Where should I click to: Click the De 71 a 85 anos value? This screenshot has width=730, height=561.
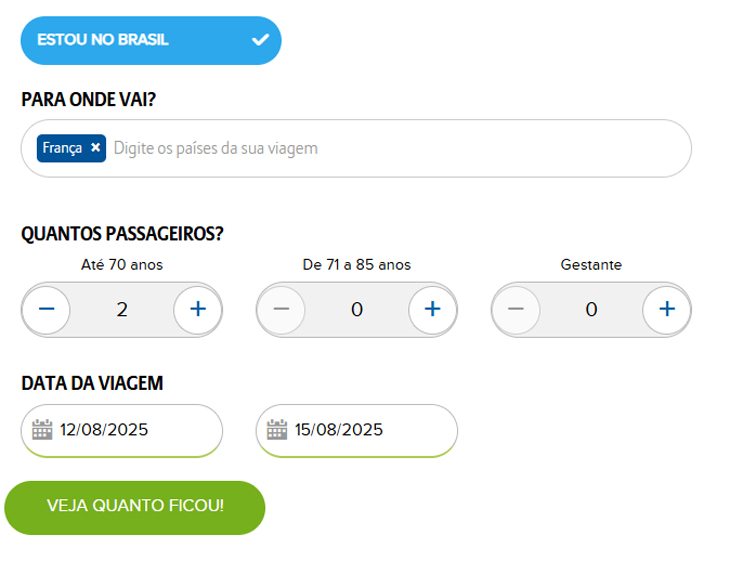(x=357, y=309)
